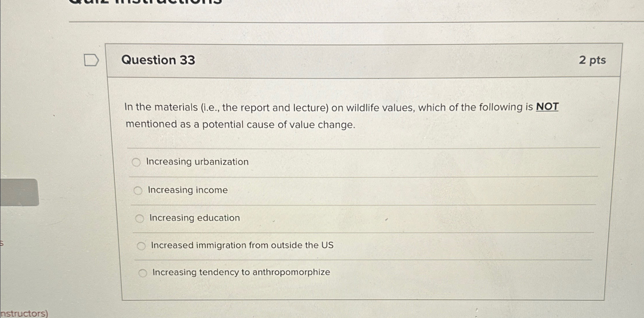Select the Increasing urbanization radio button
Viewport: 644px width, 318px height.
[136, 162]
